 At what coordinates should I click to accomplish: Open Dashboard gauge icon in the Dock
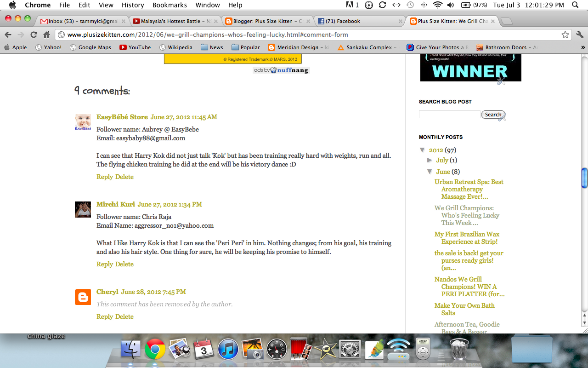coord(277,350)
